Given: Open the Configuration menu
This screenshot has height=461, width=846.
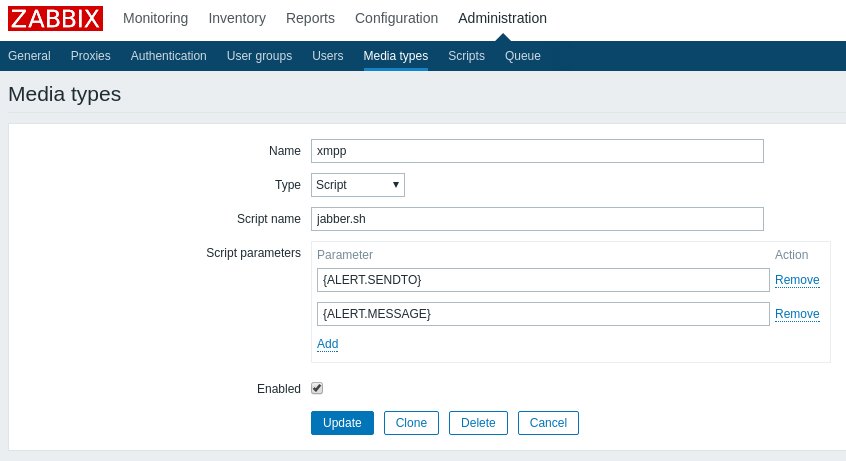Looking at the screenshot, I should click(x=397, y=18).
